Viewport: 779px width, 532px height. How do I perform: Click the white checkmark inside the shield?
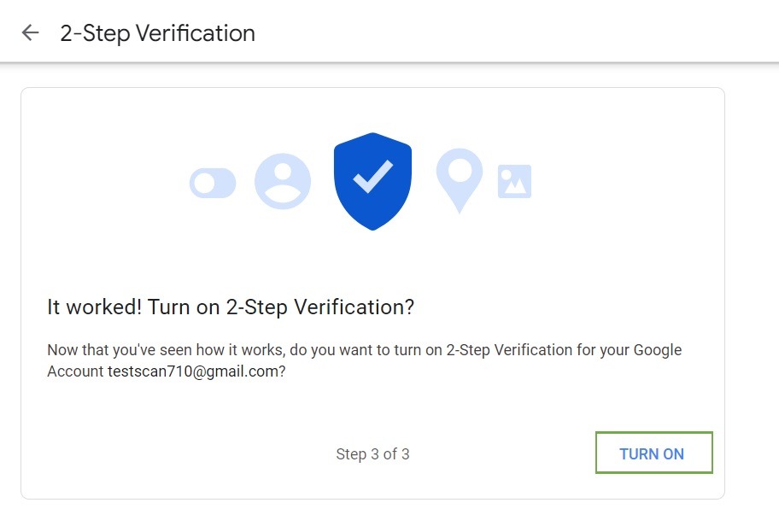pyautogui.click(x=373, y=176)
